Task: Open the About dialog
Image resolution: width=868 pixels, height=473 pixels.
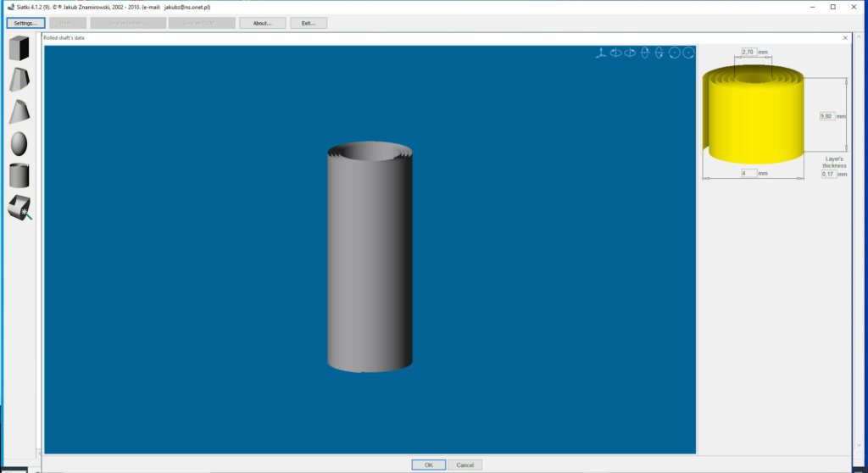Action: click(x=263, y=23)
